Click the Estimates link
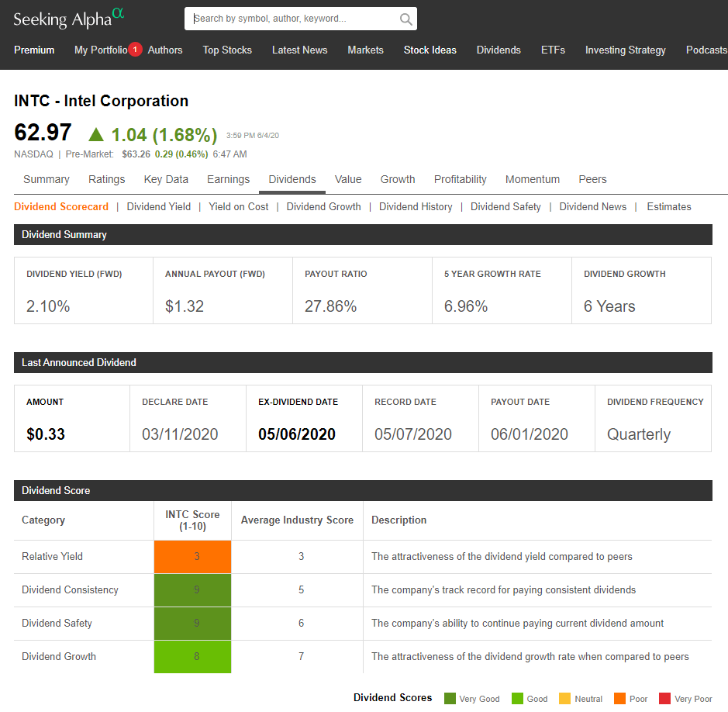This screenshot has width=728, height=712. [668, 207]
